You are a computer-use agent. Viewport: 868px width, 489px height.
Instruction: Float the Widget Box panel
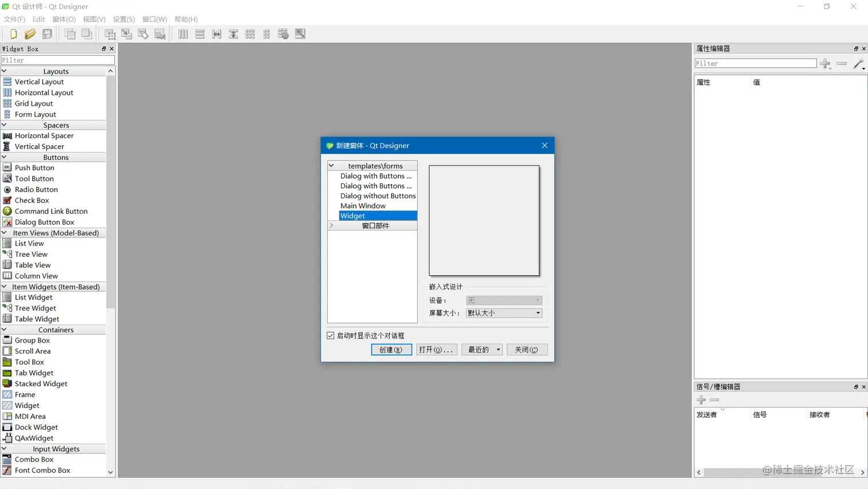[104, 49]
